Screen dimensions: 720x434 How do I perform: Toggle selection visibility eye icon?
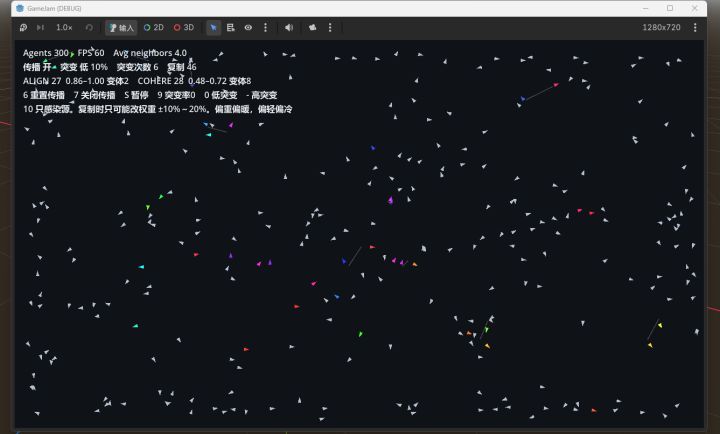[248, 28]
